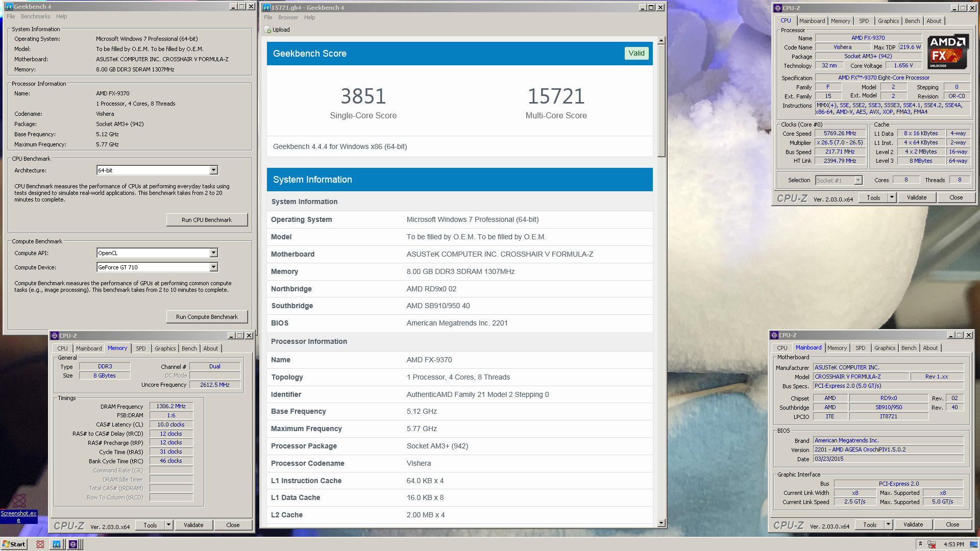Switch to SPD tab in CPU-Z CPU window
Screen dimensions: 980x551
[x=864, y=21]
